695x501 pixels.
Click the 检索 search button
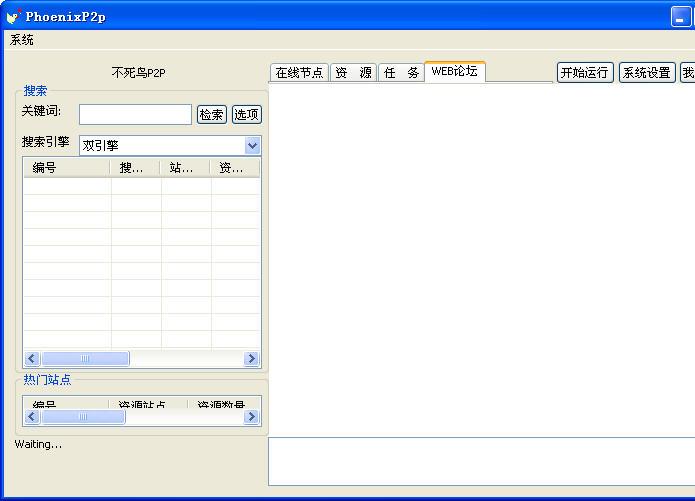(x=211, y=114)
